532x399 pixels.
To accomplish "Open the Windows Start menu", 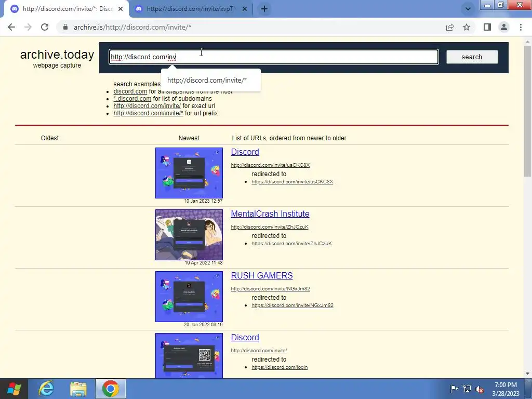I will click(14, 389).
